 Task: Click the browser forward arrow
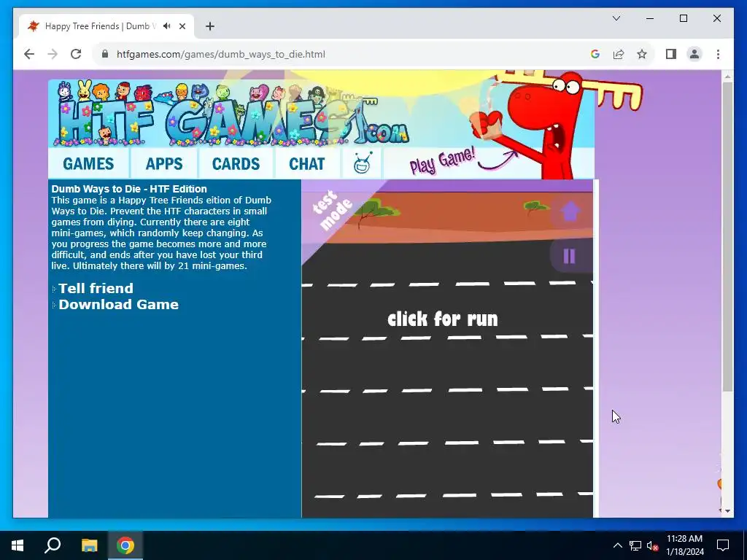[x=53, y=54]
